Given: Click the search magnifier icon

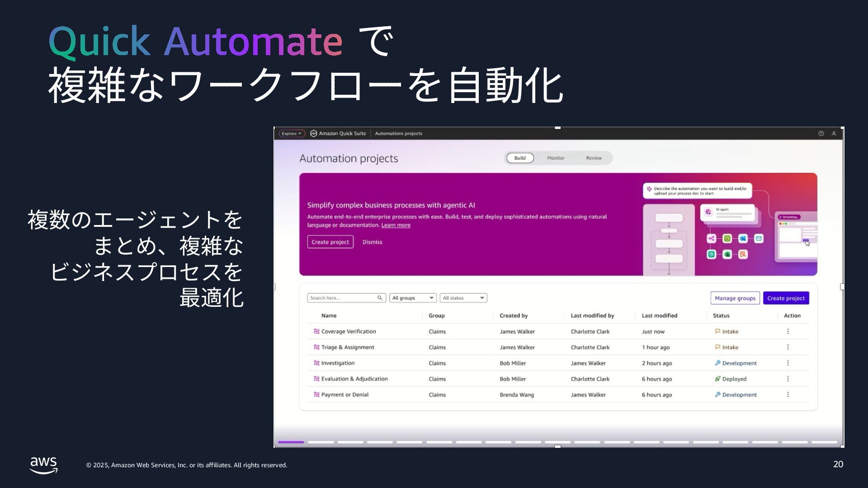Looking at the screenshot, I should 380,298.
